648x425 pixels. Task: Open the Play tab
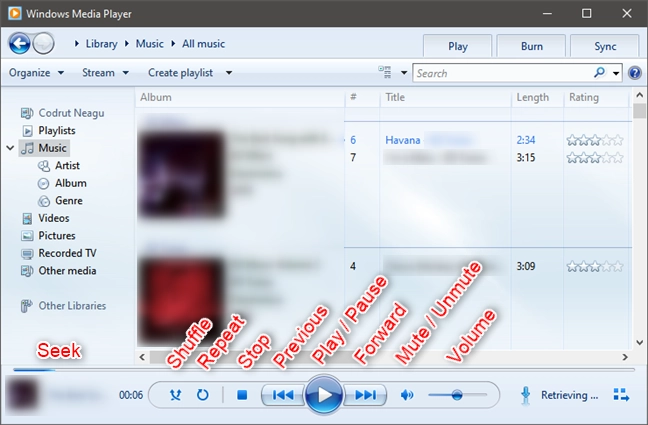tap(457, 46)
